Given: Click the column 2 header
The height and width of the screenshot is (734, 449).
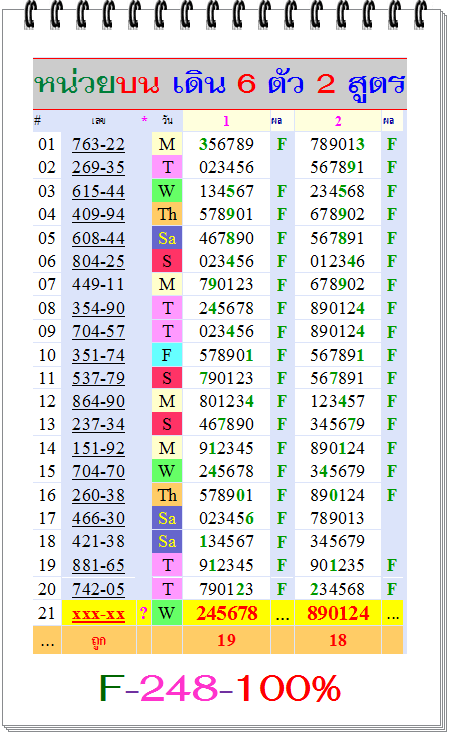Looking at the screenshot, I should tap(338, 121).
